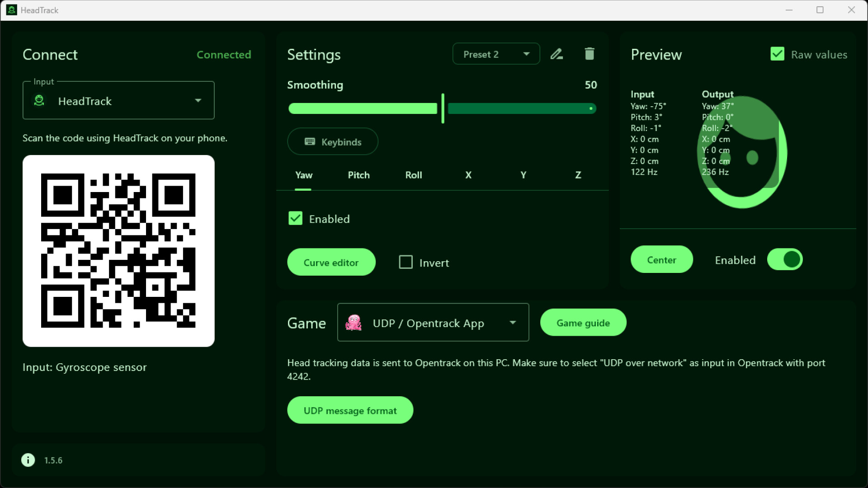Open the Z axis tab
The height and width of the screenshot is (488, 868).
578,175
